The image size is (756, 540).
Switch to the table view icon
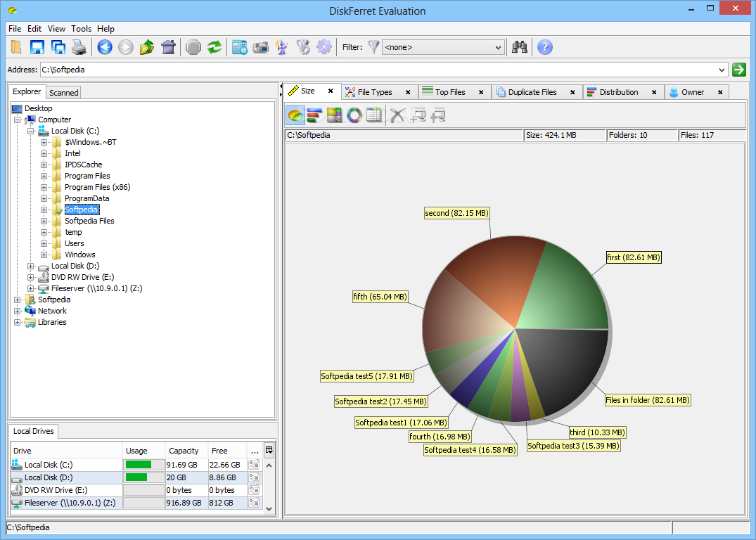(373, 115)
